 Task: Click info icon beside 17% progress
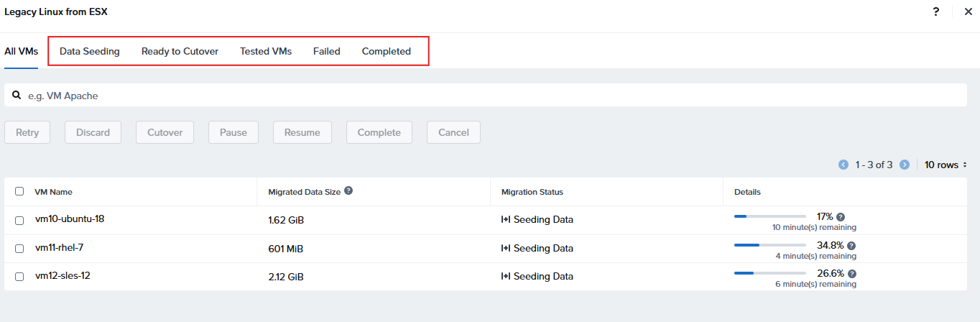coord(841,216)
